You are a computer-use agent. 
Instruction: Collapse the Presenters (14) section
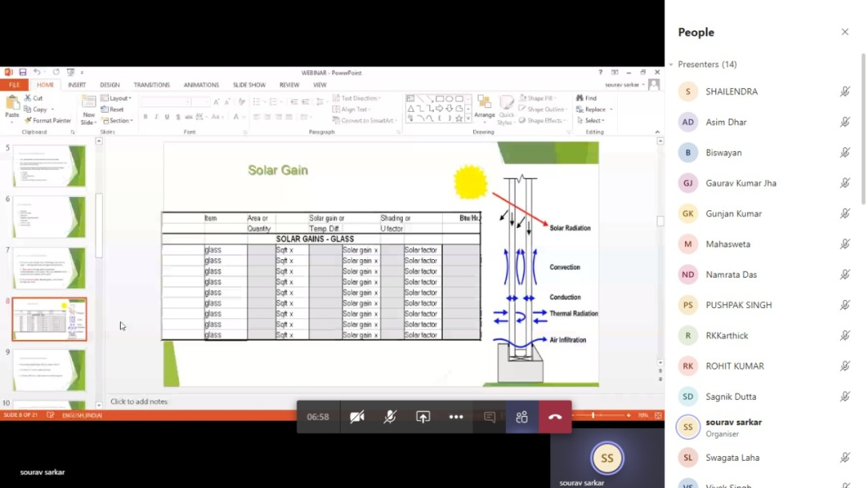(x=671, y=64)
